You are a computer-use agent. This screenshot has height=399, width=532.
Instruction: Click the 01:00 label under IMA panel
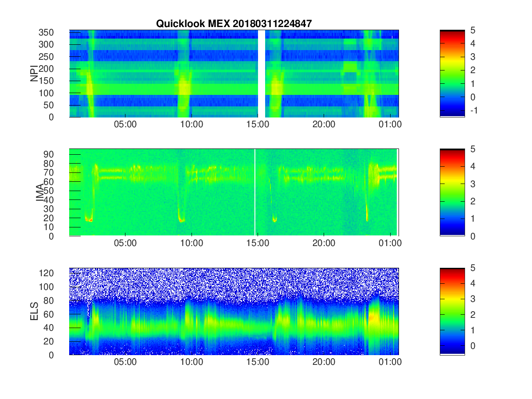390,244
